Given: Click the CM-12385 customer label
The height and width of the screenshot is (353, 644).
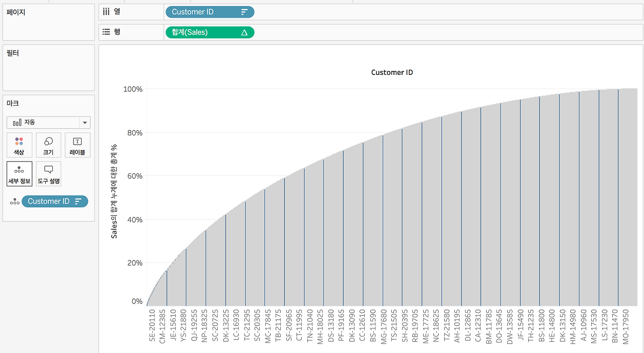Looking at the screenshot, I should point(162,326).
